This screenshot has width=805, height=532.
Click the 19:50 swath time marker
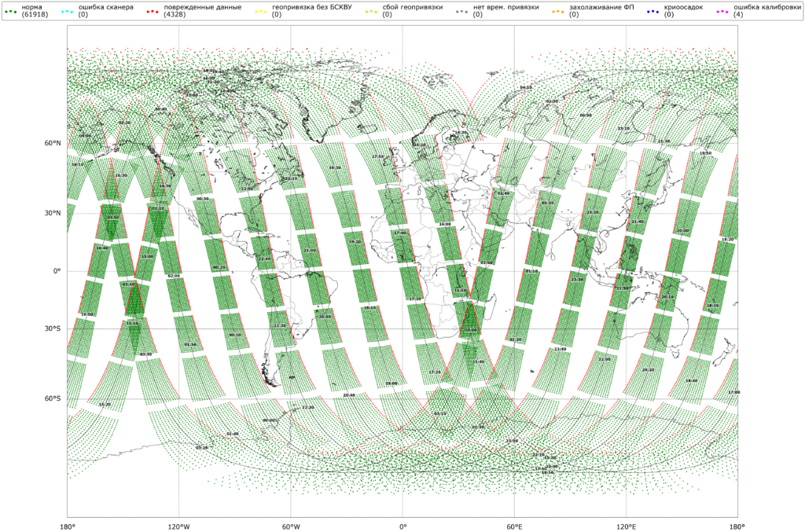[705, 153]
